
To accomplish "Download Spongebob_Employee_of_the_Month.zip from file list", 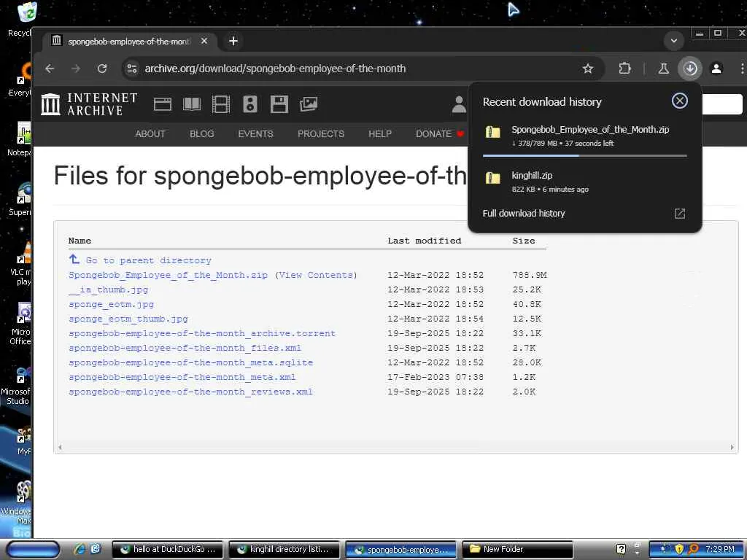I will [x=168, y=275].
